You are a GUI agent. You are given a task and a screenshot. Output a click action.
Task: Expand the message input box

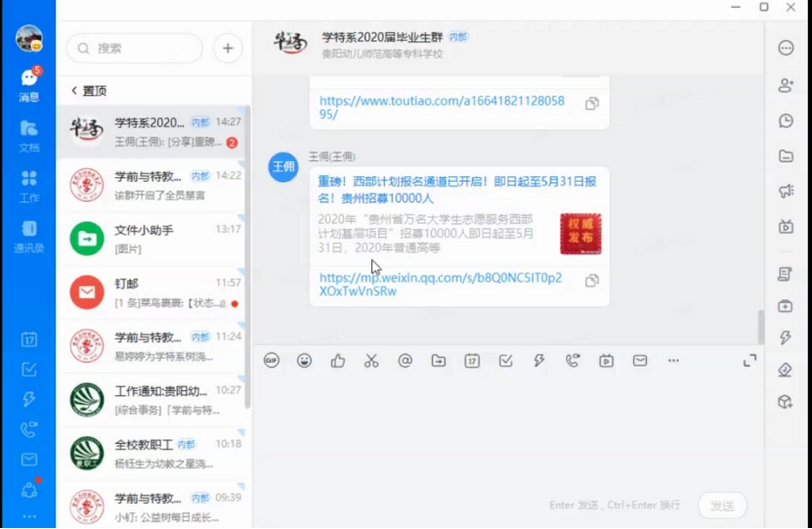pyautogui.click(x=749, y=361)
